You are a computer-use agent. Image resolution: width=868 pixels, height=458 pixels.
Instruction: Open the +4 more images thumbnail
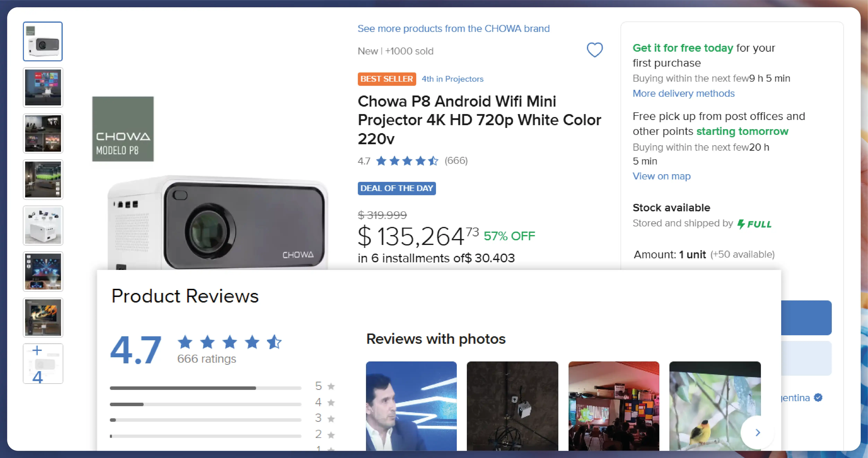[x=43, y=364]
